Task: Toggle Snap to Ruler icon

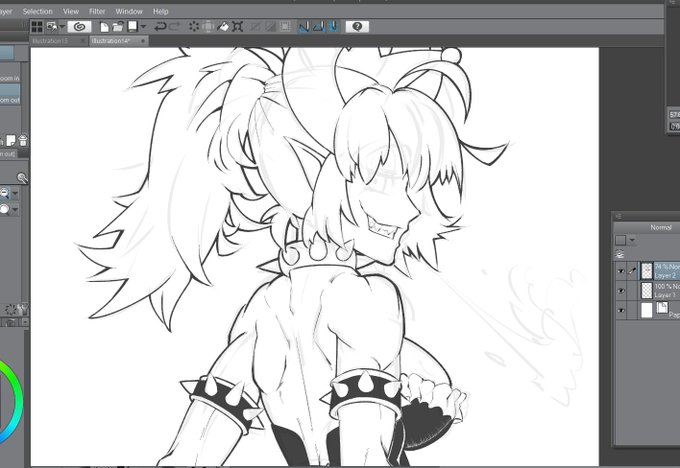Action: (x=304, y=27)
